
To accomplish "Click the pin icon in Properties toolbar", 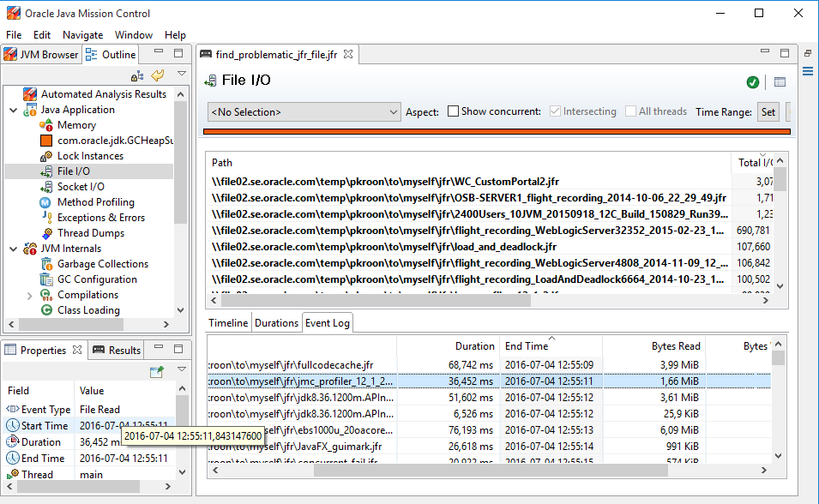I will point(156,371).
